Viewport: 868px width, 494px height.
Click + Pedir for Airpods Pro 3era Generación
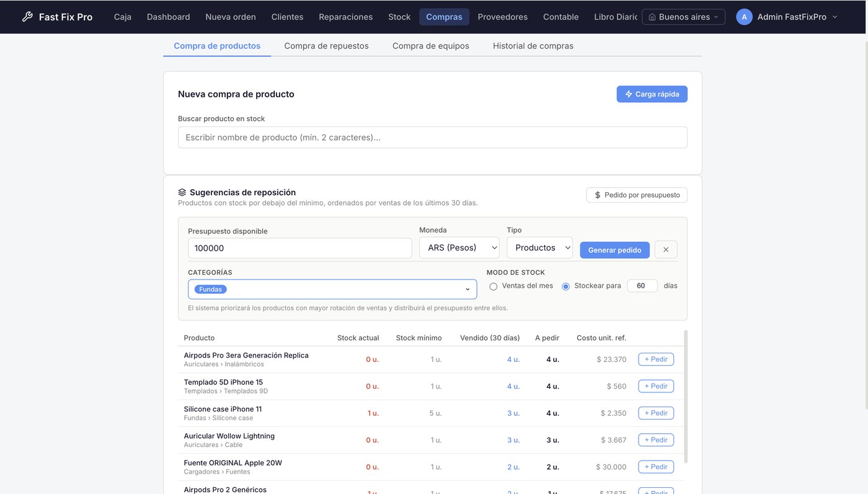coord(656,359)
